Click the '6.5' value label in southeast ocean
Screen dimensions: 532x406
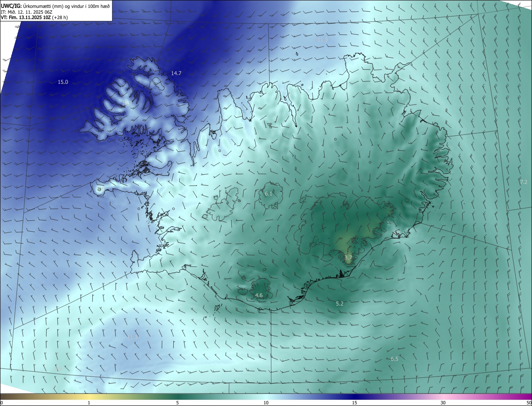pyautogui.click(x=394, y=359)
